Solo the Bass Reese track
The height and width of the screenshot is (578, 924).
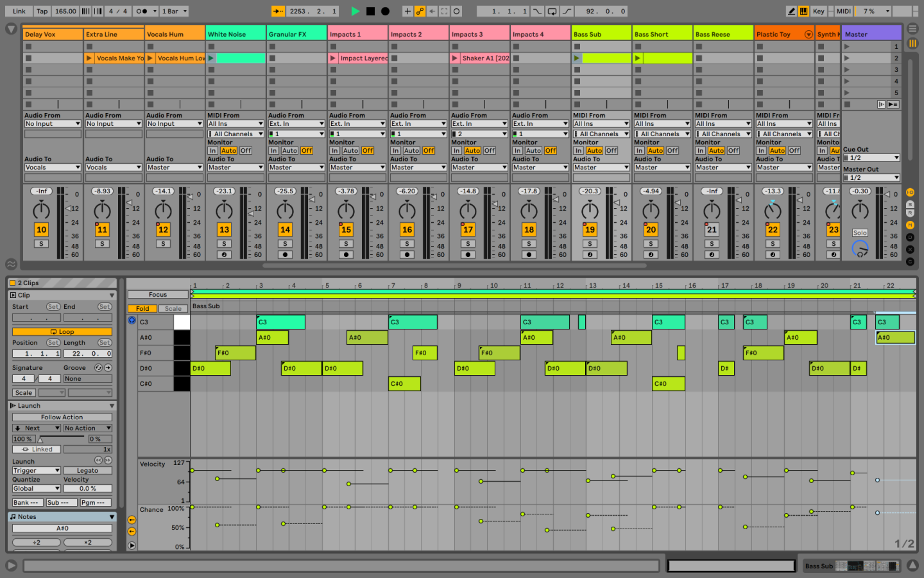point(711,243)
